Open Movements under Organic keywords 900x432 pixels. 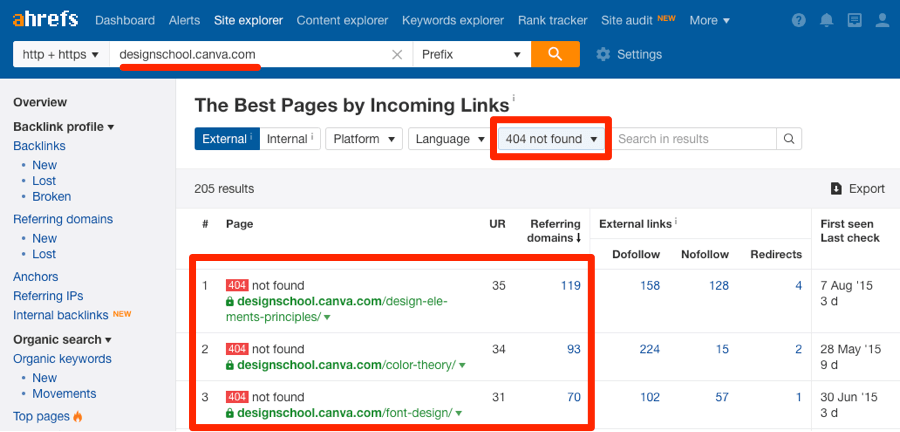64,394
